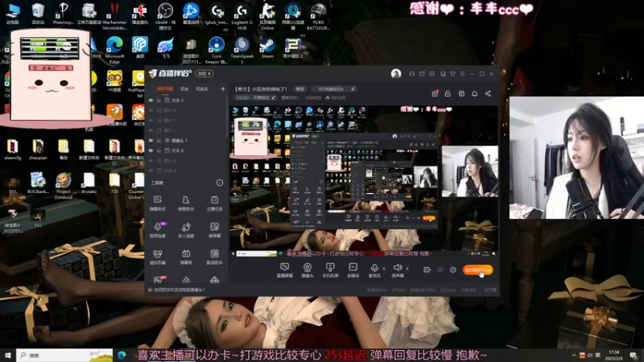Click the record video camera icon
The width and height of the screenshot is (644, 362).
[x=427, y=269]
